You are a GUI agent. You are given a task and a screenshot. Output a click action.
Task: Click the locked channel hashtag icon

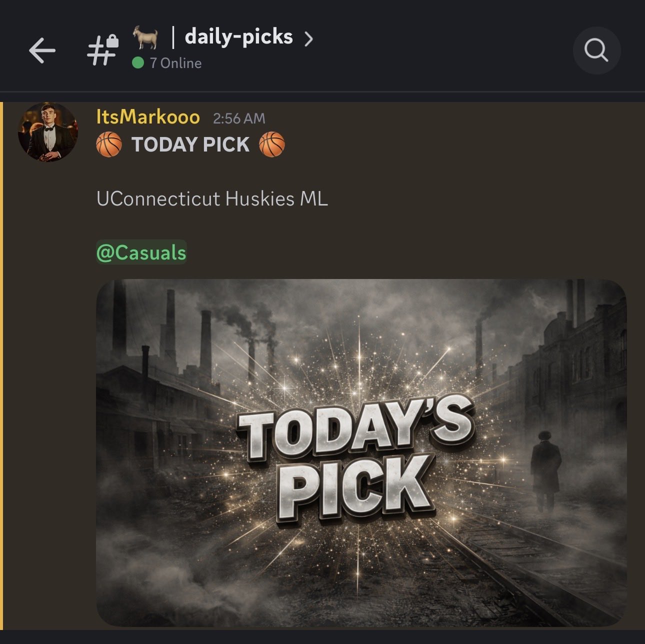pyautogui.click(x=103, y=50)
